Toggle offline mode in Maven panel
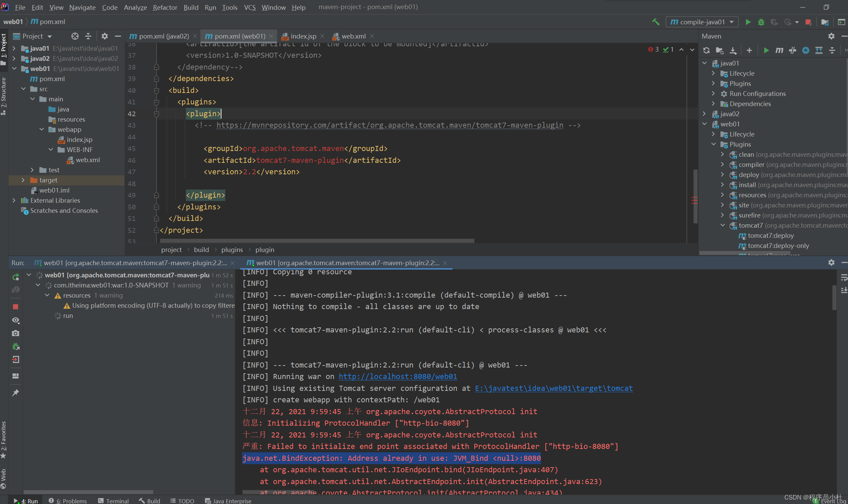848x504 pixels. point(806,50)
